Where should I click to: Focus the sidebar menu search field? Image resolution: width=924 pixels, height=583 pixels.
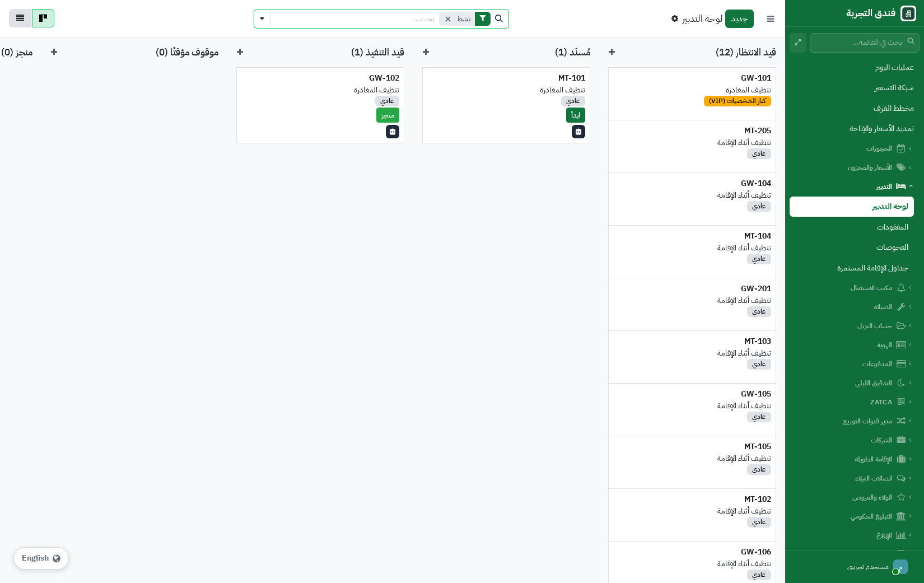pos(864,42)
